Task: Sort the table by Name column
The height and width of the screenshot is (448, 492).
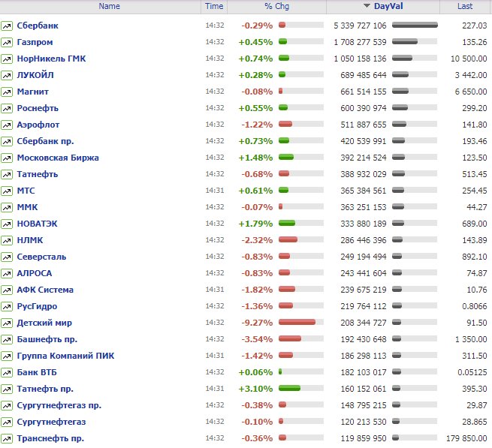Action: click(109, 6)
